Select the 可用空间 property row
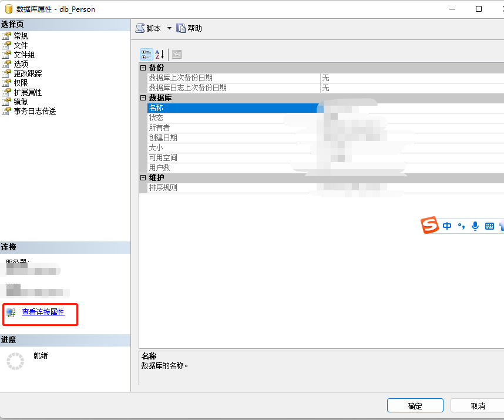The width and height of the screenshot is (504, 420). pos(325,157)
